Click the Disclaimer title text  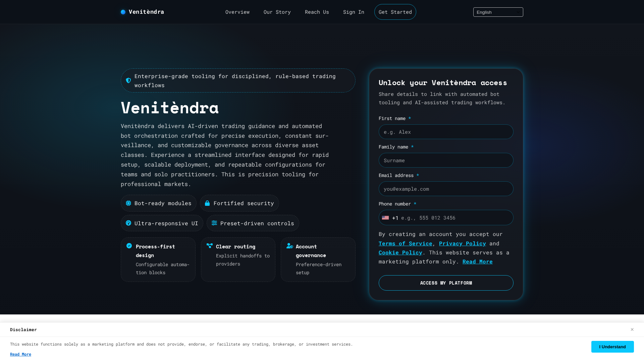tap(23, 329)
